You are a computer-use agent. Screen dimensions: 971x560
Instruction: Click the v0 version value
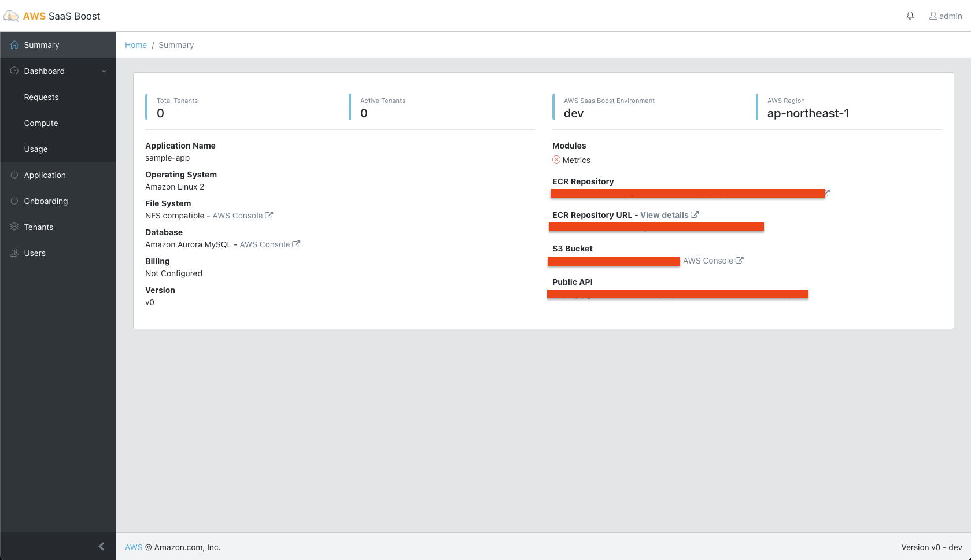[x=150, y=302]
